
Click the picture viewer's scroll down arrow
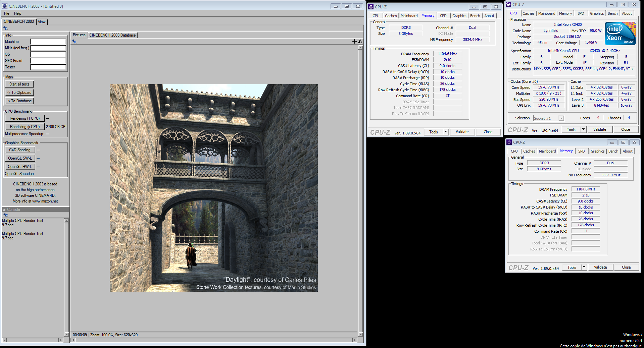pyautogui.click(x=360, y=335)
